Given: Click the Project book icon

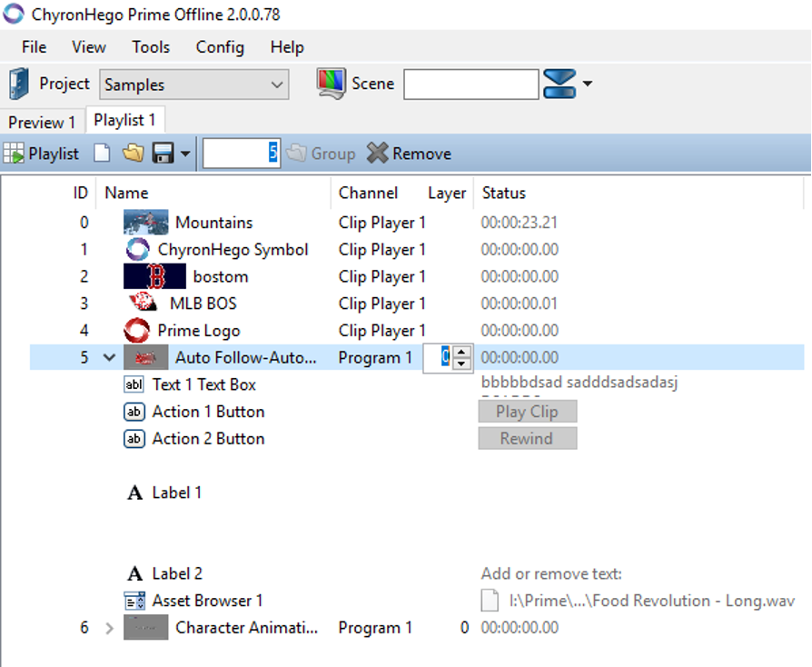Looking at the screenshot, I should 19,84.
